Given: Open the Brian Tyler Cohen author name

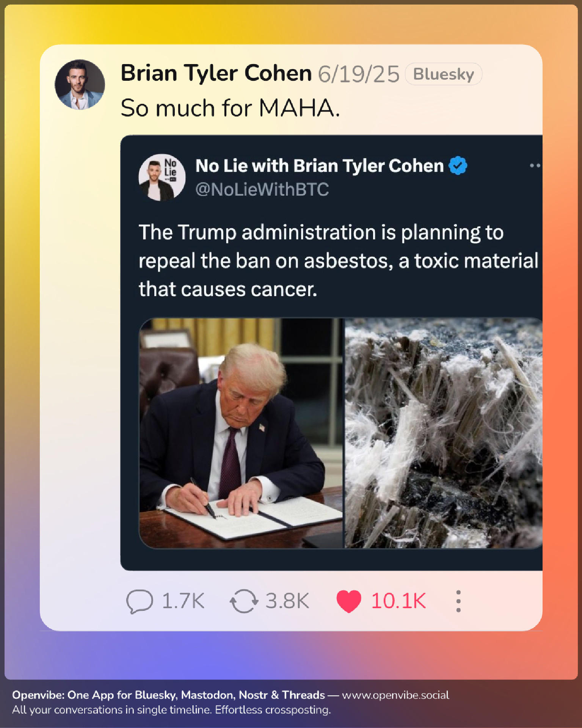Looking at the screenshot, I should (216, 73).
